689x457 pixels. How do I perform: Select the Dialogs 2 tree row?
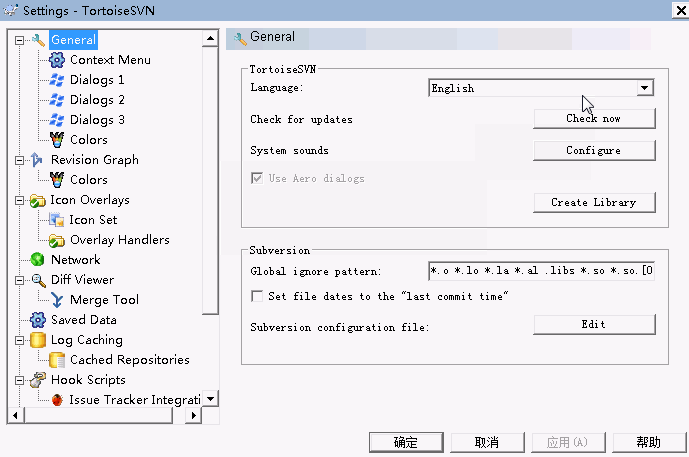pos(97,100)
